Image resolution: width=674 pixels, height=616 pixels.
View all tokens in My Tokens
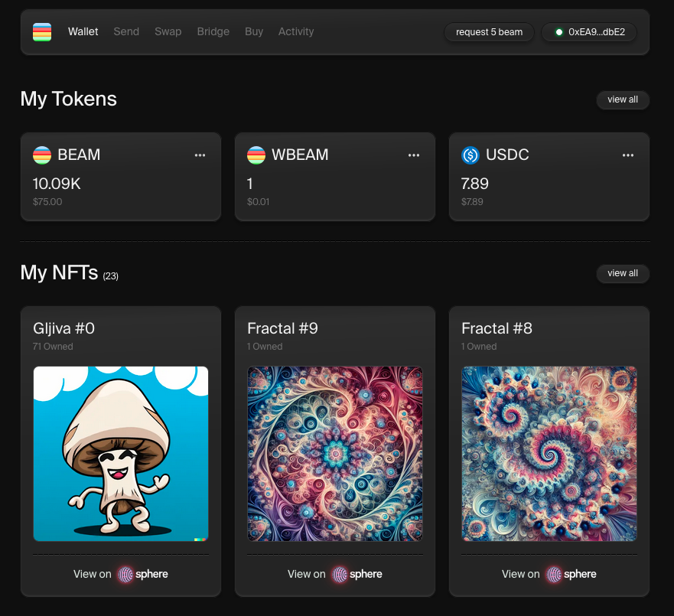(623, 99)
